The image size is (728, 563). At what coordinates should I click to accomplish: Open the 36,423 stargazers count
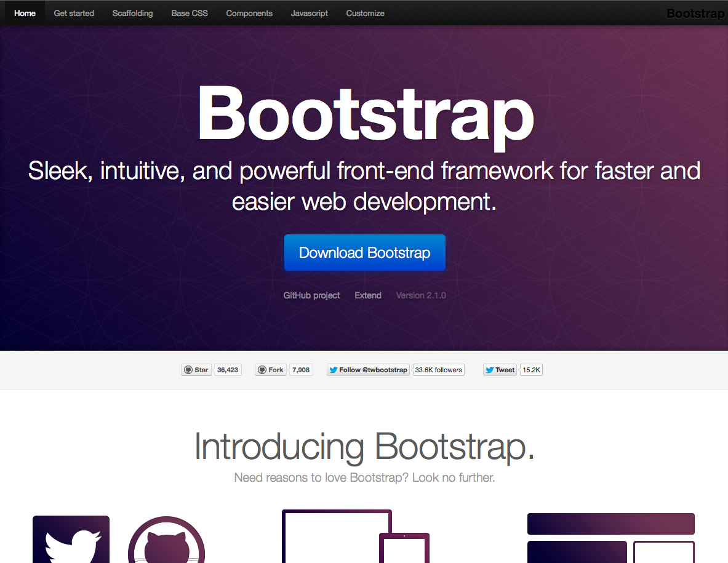228,370
